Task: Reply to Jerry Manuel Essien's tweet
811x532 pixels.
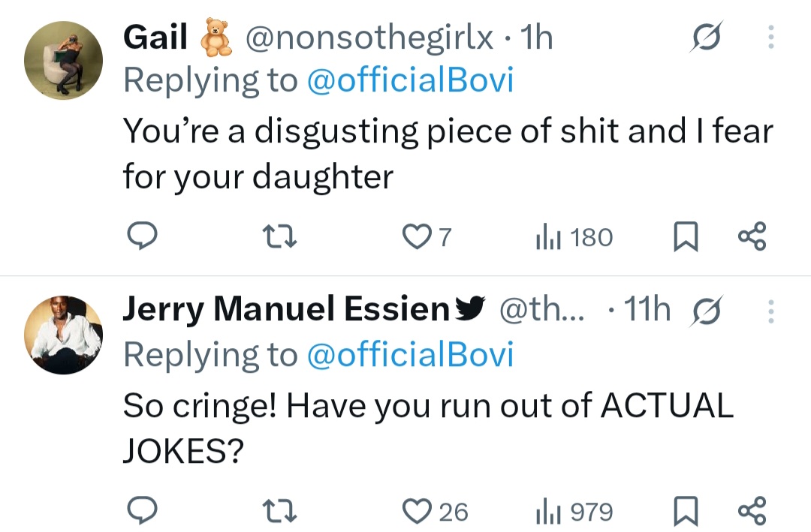Action: click(140, 511)
